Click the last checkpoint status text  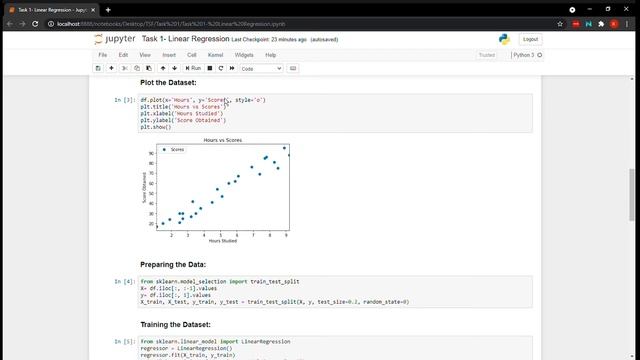(284, 40)
